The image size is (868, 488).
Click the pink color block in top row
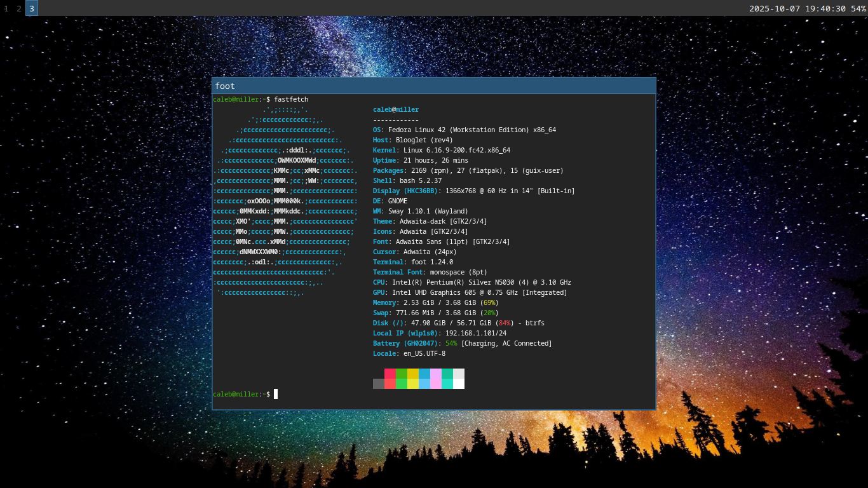[436, 374]
